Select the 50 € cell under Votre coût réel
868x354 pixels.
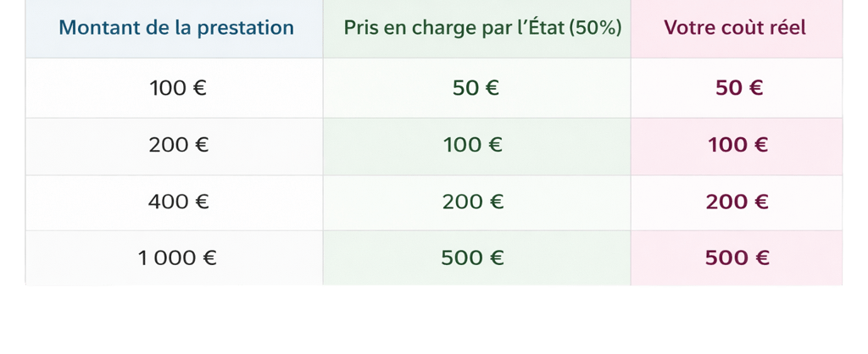coord(739,88)
